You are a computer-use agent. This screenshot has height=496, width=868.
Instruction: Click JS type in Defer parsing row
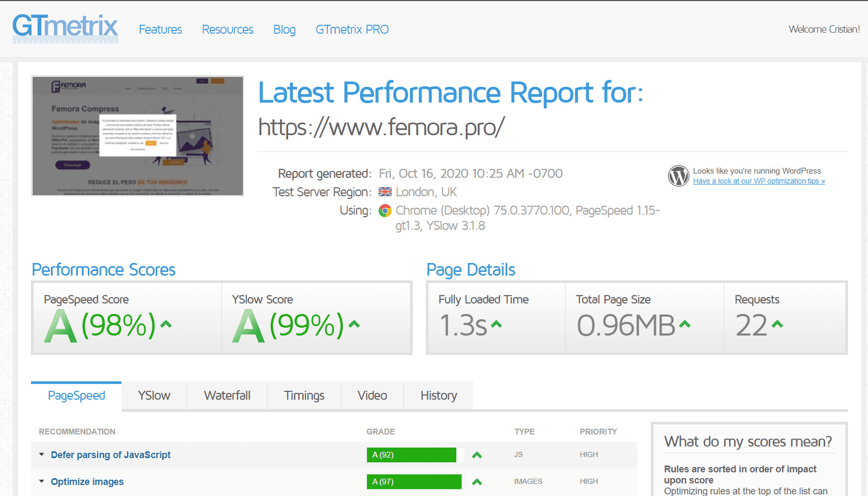(x=519, y=454)
